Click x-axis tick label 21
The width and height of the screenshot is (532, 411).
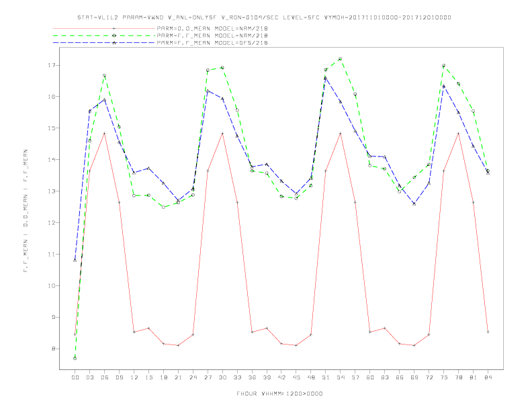pyautogui.click(x=178, y=377)
